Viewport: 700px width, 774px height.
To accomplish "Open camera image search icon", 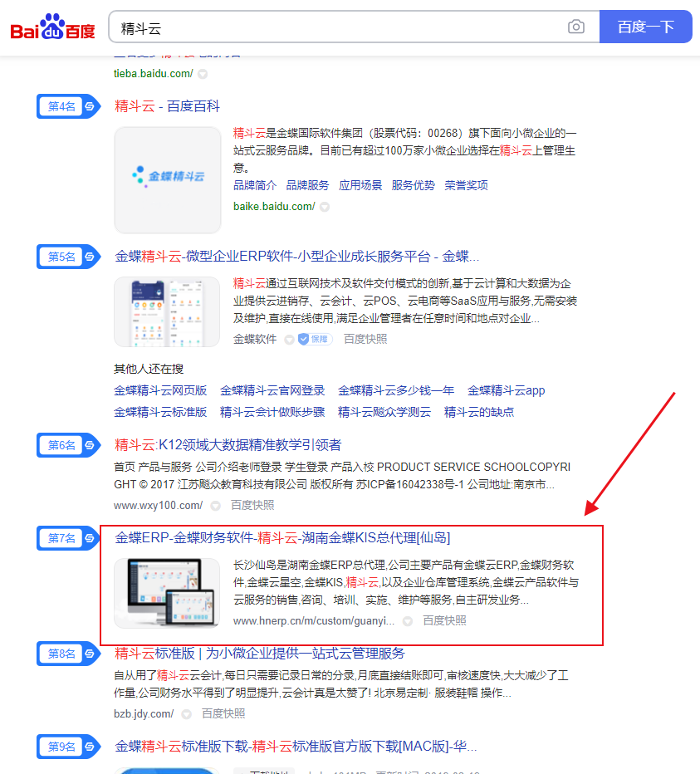I will tap(575, 27).
